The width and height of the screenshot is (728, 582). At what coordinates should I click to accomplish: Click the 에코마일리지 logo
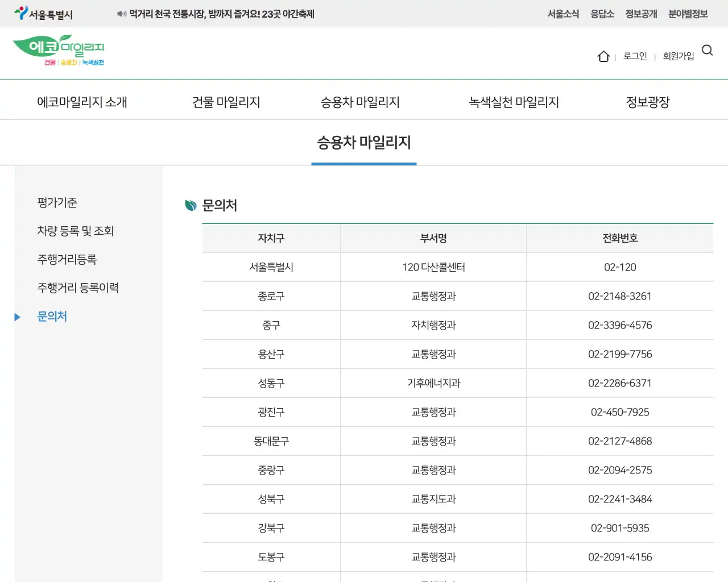point(59,51)
